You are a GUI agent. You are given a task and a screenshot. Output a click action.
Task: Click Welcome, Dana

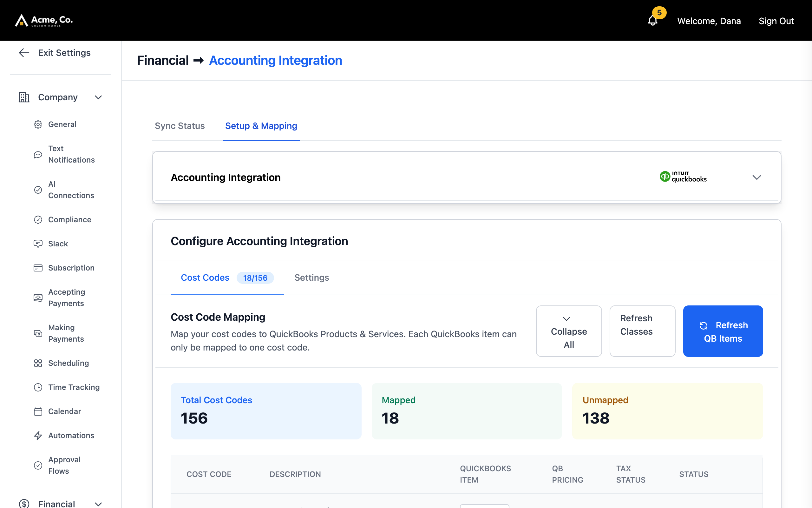[709, 21]
